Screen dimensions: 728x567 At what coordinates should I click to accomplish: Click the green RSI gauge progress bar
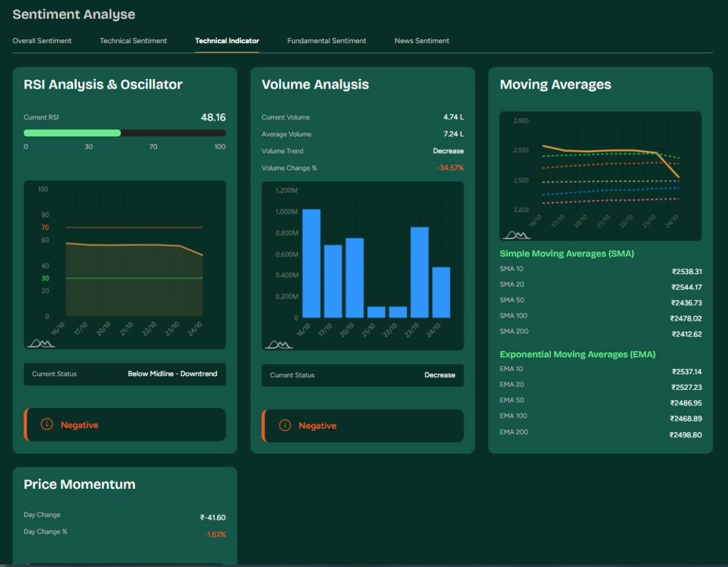pos(72,132)
